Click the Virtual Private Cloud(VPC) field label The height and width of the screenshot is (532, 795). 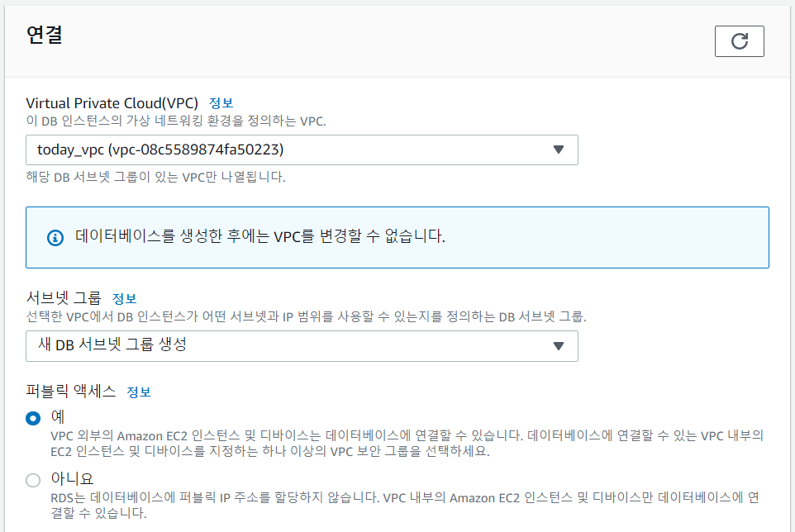[112, 103]
